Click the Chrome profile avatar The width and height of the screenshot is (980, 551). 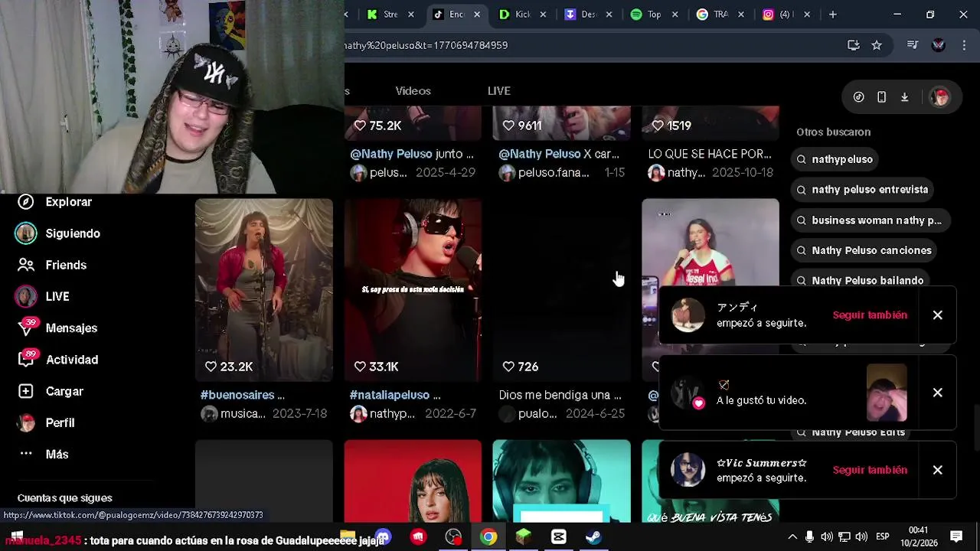tap(939, 45)
